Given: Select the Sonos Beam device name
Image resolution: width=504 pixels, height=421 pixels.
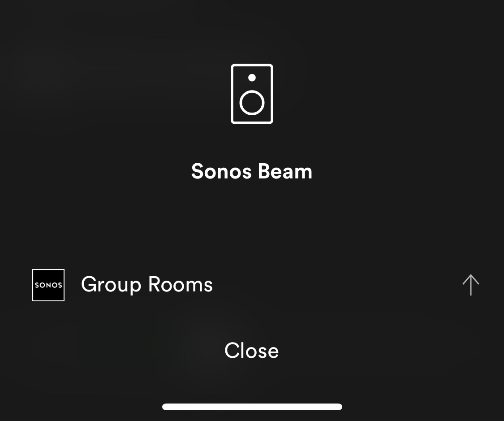Looking at the screenshot, I should (252, 171).
